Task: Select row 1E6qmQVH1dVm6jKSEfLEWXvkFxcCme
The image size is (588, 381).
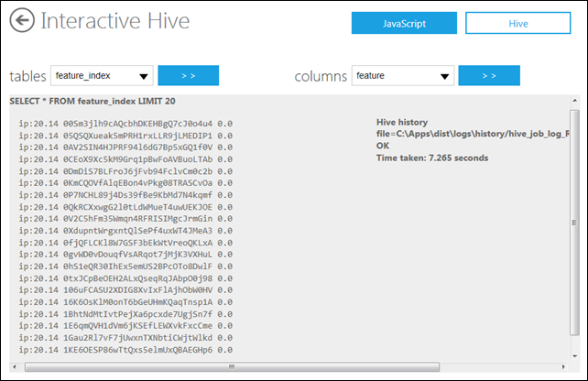Action: [x=125, y=326]
